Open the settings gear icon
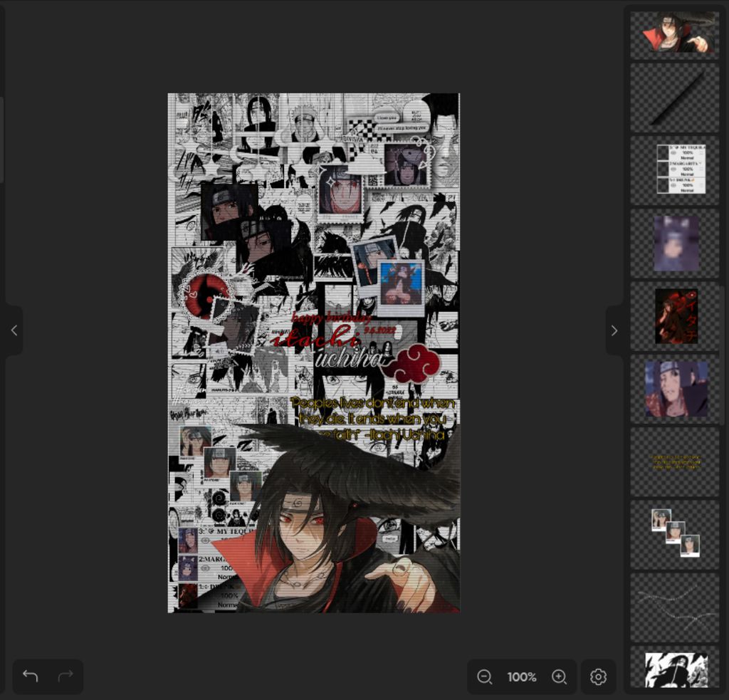Image resolution: width=729 pixels, height=700 pixels. 598,677
